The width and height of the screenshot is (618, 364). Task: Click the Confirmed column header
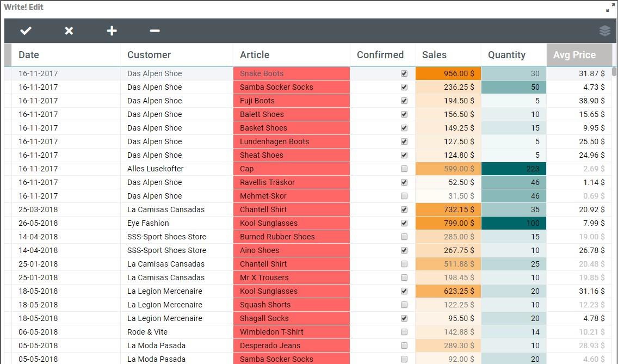(x=382, y=55)
